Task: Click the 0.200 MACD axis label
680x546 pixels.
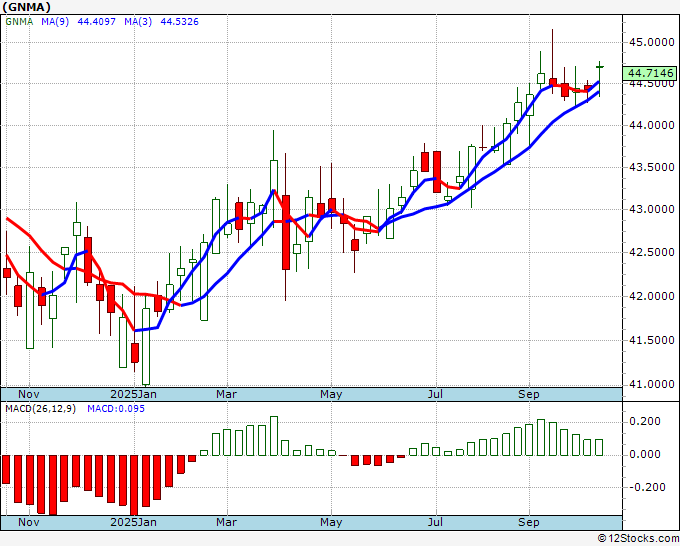Action: pyautogui.click(x=645, y=421)
